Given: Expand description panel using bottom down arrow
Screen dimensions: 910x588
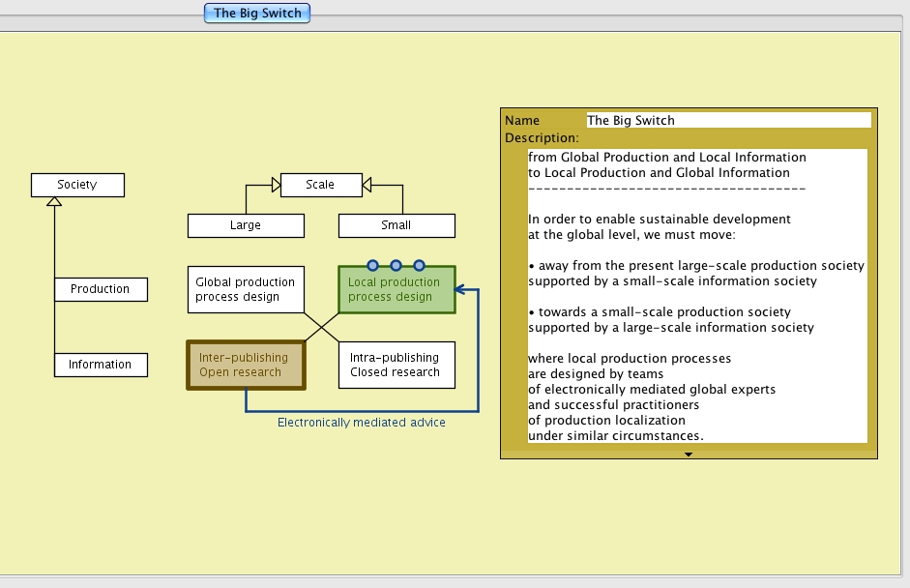Looking at the screenshot, I should [x=689, y=454].
